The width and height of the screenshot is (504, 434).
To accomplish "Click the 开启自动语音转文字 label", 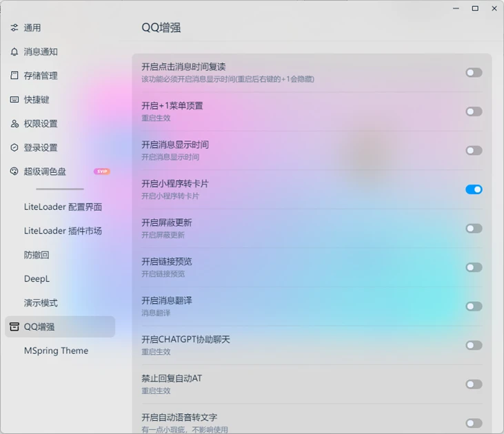I will click(x=179, y=417).
